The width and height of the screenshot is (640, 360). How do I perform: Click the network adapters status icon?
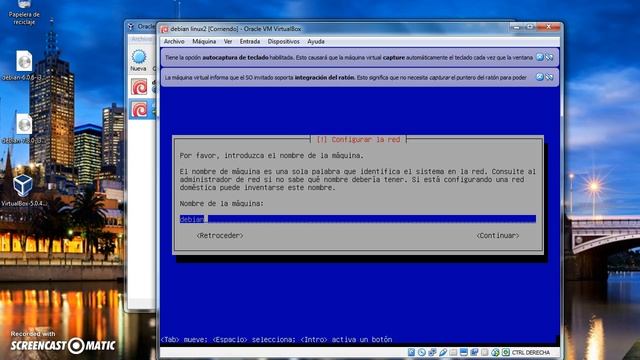(x=432, y=352)
